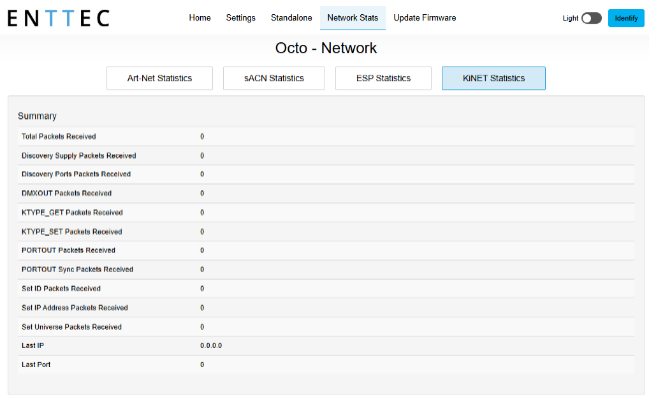Click KTYPE_SET Packets Received label
This screenshot has width=653, height=401.
tap(72, 232)
